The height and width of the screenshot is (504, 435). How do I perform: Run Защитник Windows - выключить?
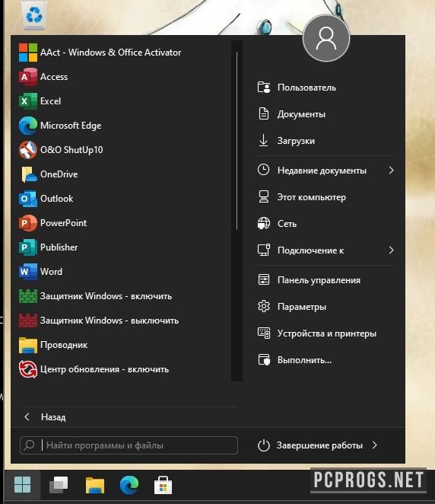click(99, 321)
